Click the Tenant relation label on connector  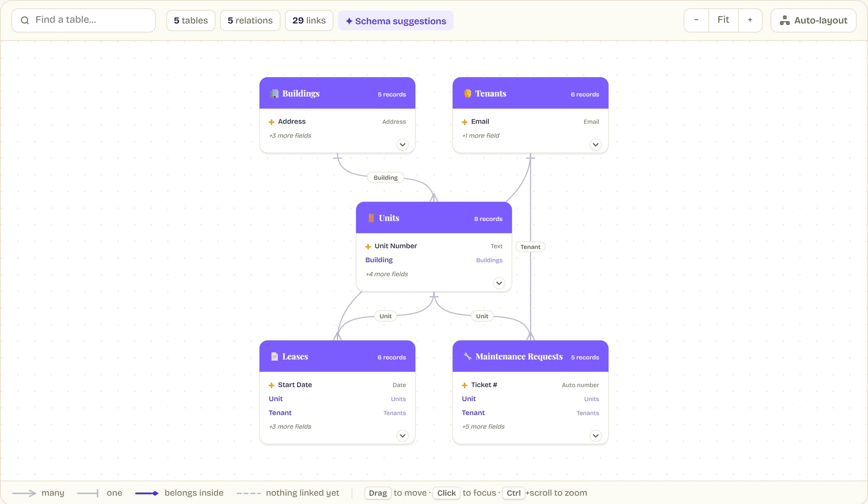(x=530, y=247)
